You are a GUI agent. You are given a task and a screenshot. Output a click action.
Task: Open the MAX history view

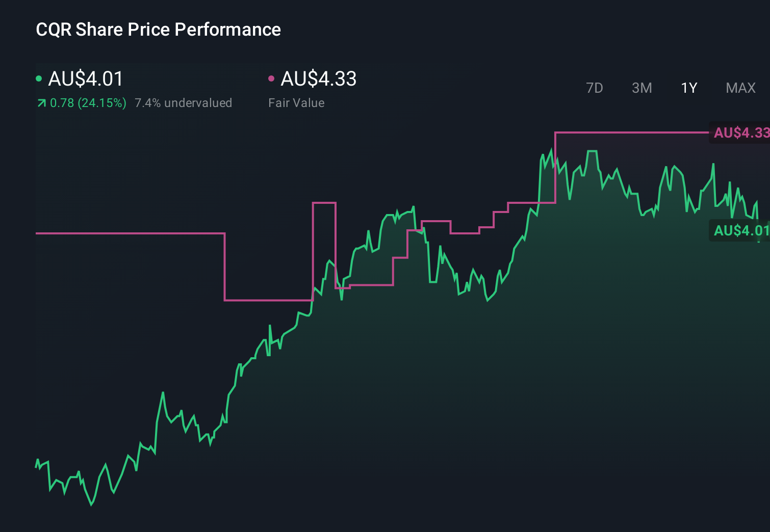(x=740, y=88)
